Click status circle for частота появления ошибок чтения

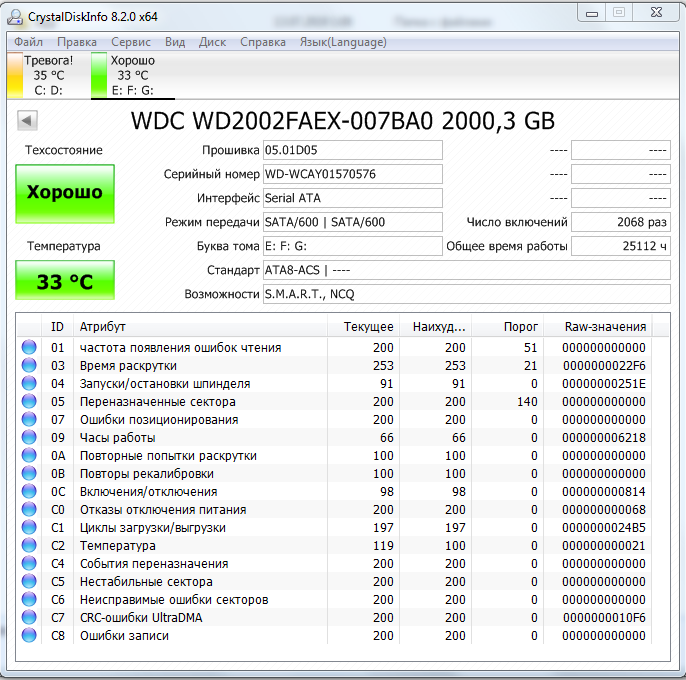(29, 347)
